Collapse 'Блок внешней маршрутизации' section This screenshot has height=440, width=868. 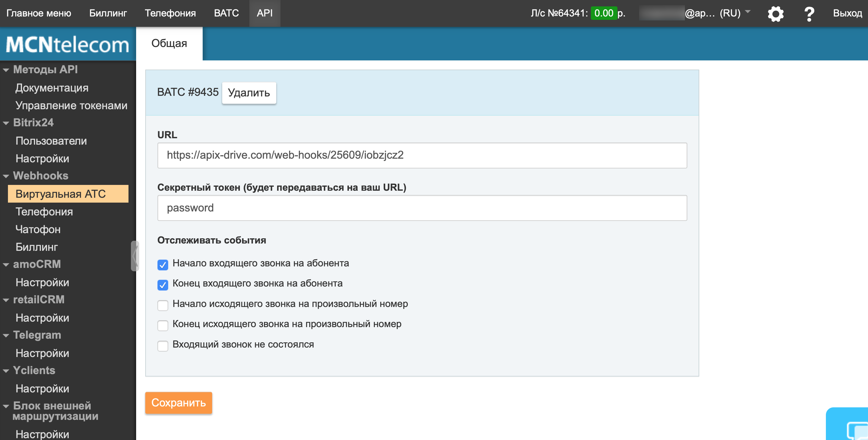[6, 406]
